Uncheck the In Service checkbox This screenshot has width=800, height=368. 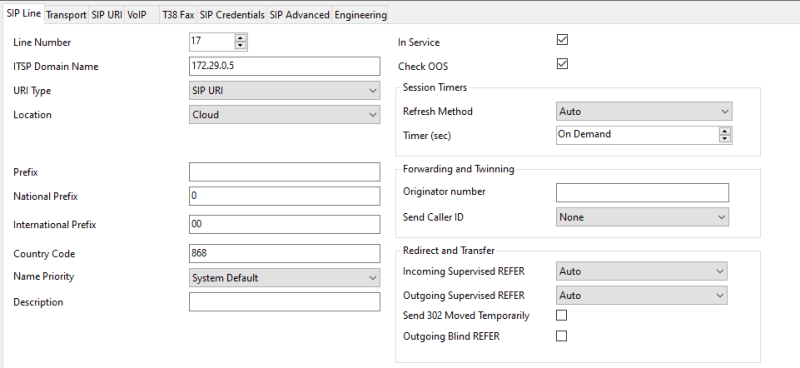click(x=562, y=40)
